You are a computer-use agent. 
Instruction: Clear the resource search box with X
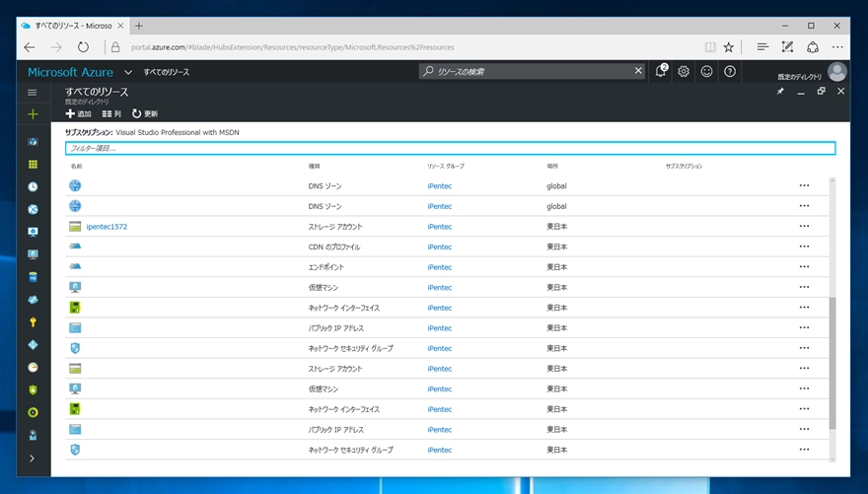coord(638,71)
